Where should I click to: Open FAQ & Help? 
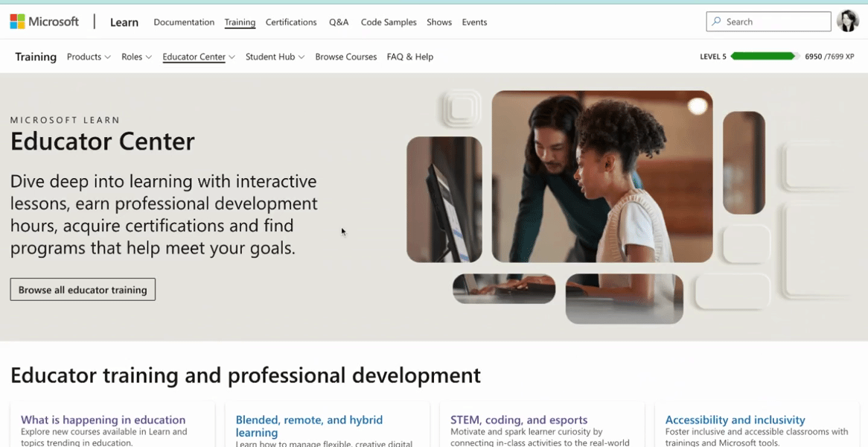[409, 57]
